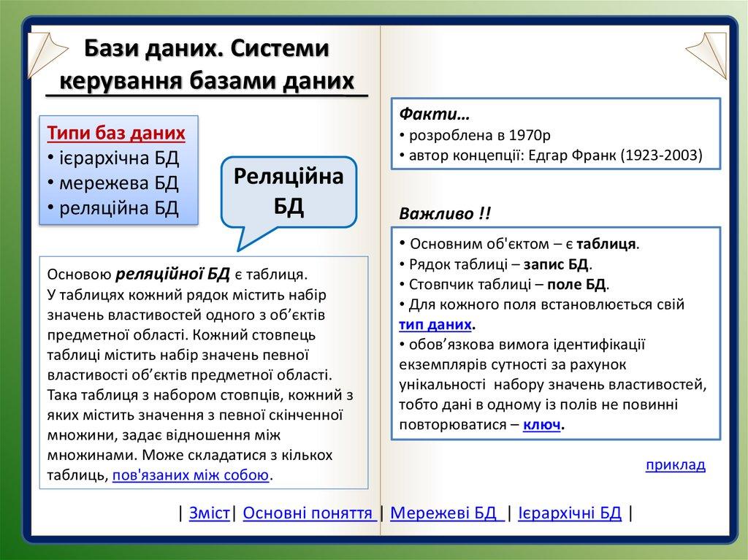Go to Основні поняття section link
This screenshot has height=560, width=748.
310,513
